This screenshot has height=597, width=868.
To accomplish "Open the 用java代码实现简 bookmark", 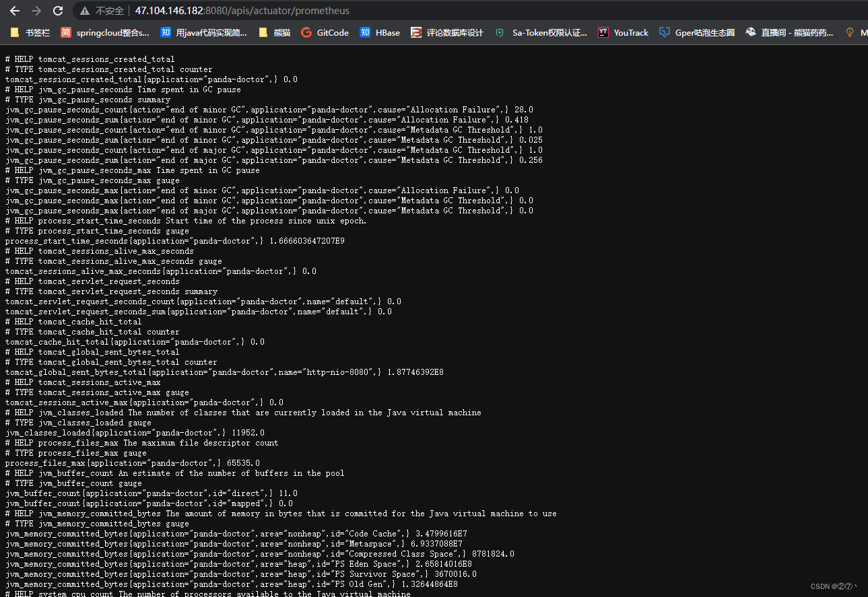I will coord(204,32).
